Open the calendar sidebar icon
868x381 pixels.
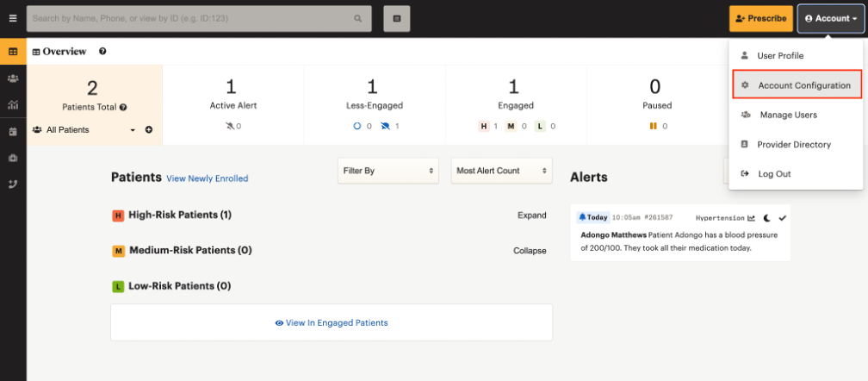pyautogui.click(x=13, y=132)
